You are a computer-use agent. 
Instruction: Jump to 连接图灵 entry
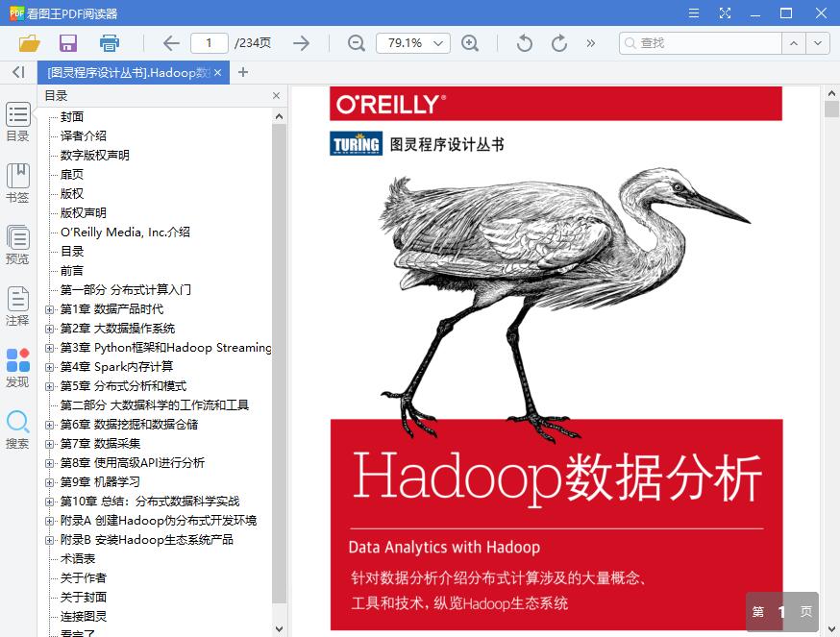pyautogui.click(x=83, y=617)
